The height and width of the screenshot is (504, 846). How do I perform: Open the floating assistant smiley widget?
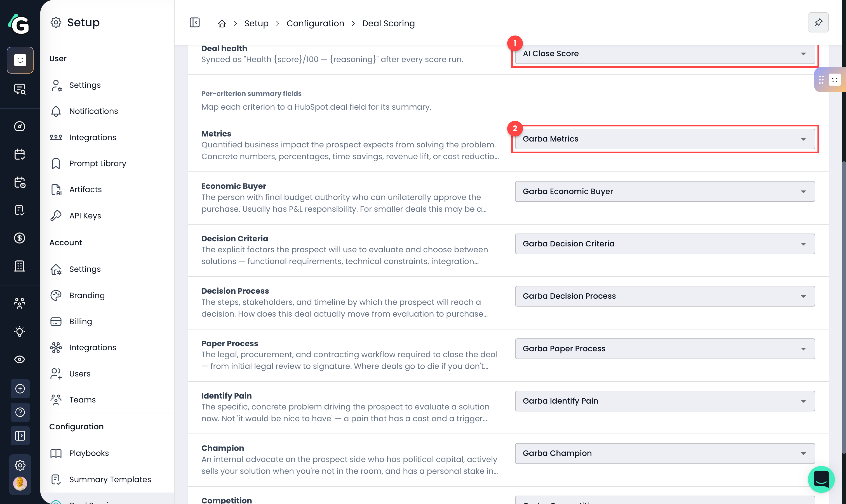point(835,80)
